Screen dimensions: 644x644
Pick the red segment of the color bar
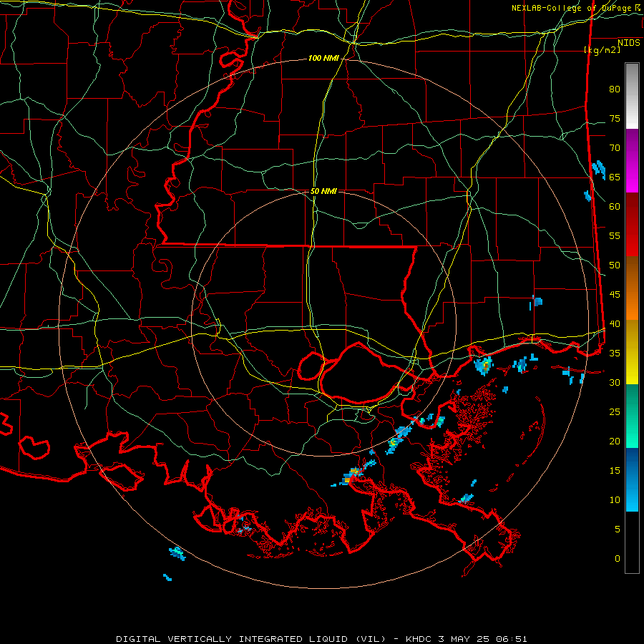click(632, 224)
